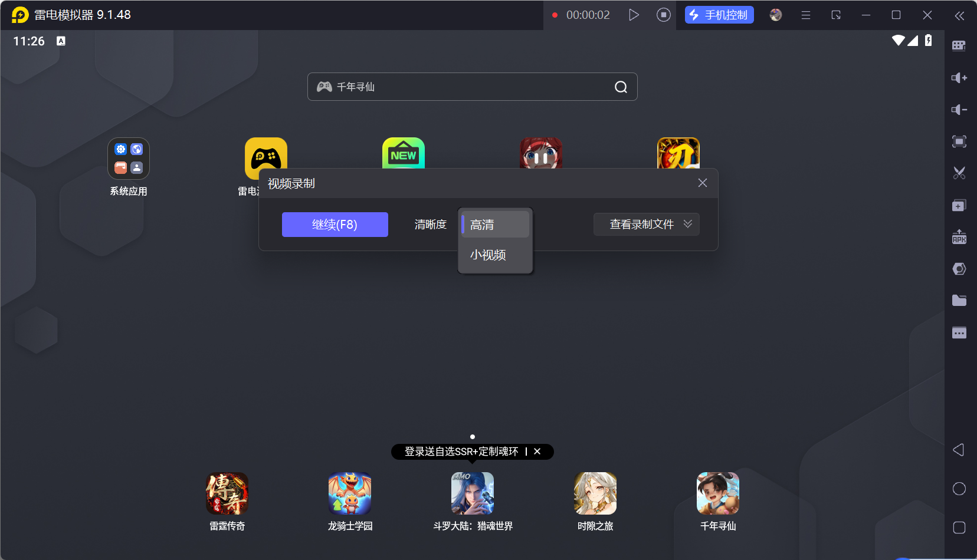
Task: Click the 继续(F8) button
Action: point(335,225)
